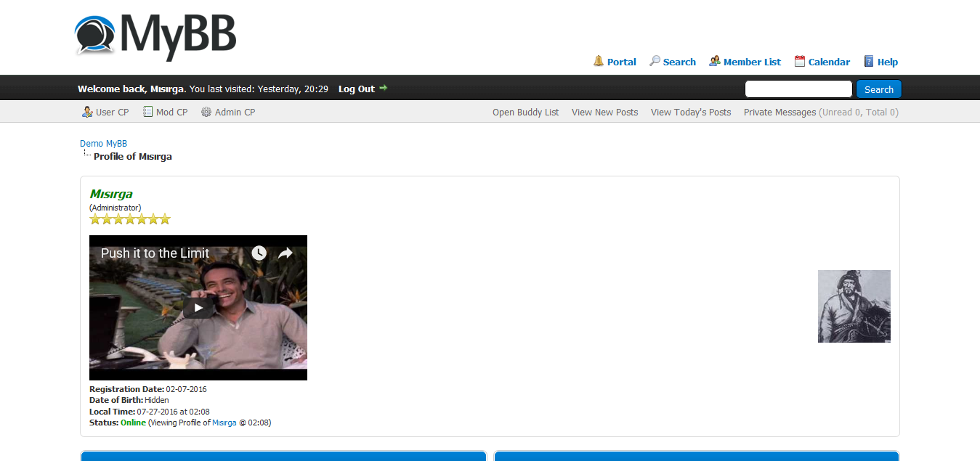Click 'Welcome back, Mısırga.' text
The image size is (980, 461).
point(132,89)
